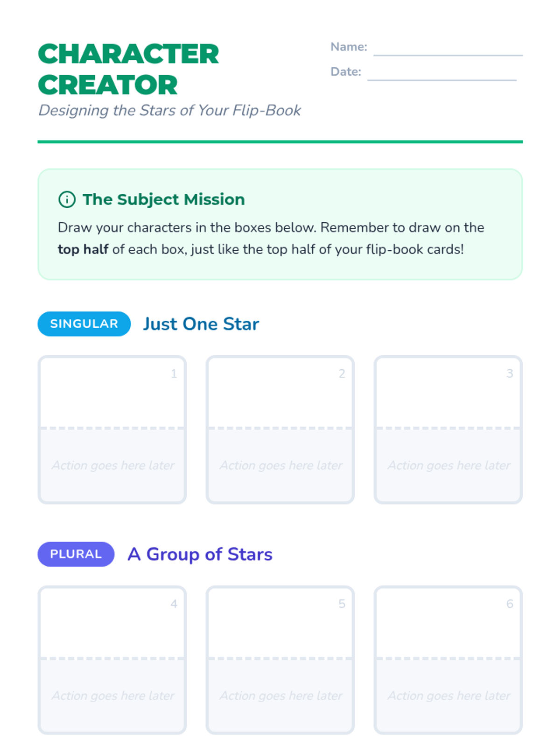Click the PLURAL badge
Image resolution: width=560 pixels, height=747 pixels.
pos(76,554)
